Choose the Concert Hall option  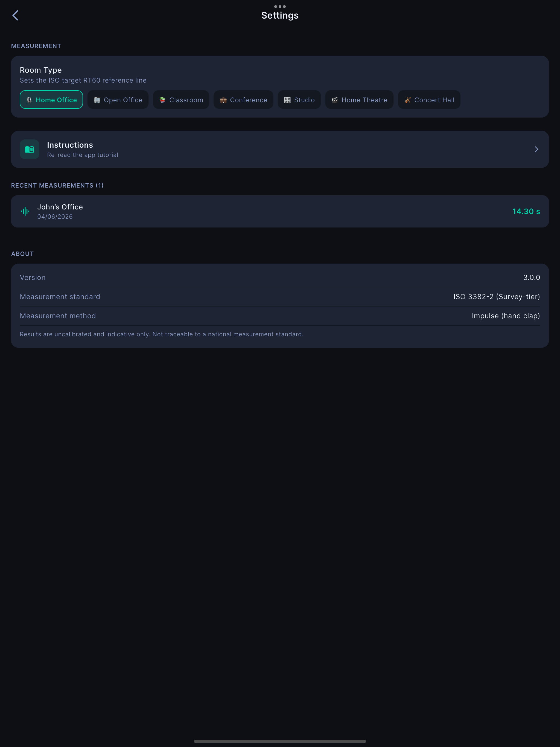429,100
